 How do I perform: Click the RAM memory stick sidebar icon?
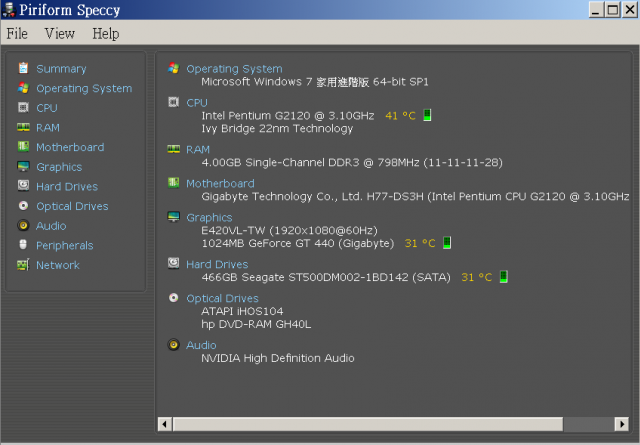click(23, 127)
